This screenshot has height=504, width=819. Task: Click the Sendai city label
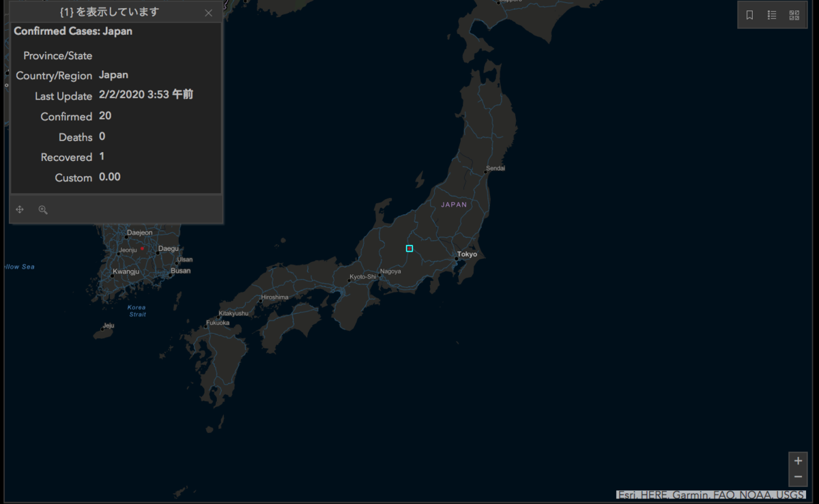[495, 168]
